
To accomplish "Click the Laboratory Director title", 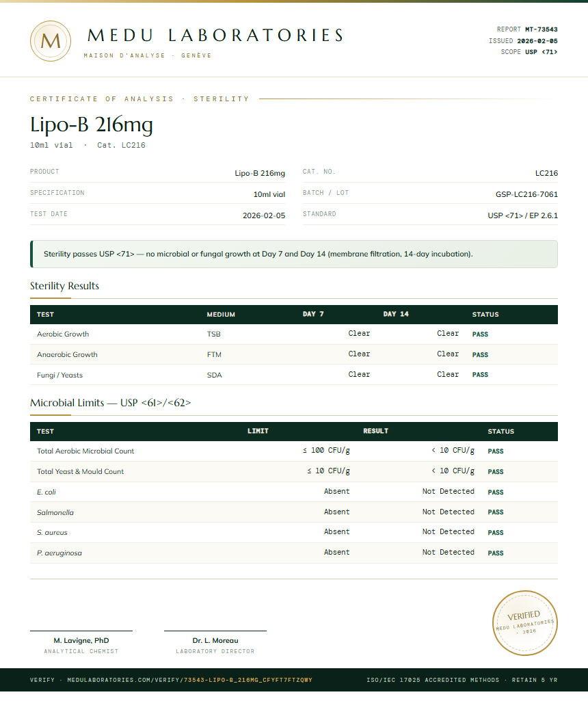I will [x=215, y=651].
